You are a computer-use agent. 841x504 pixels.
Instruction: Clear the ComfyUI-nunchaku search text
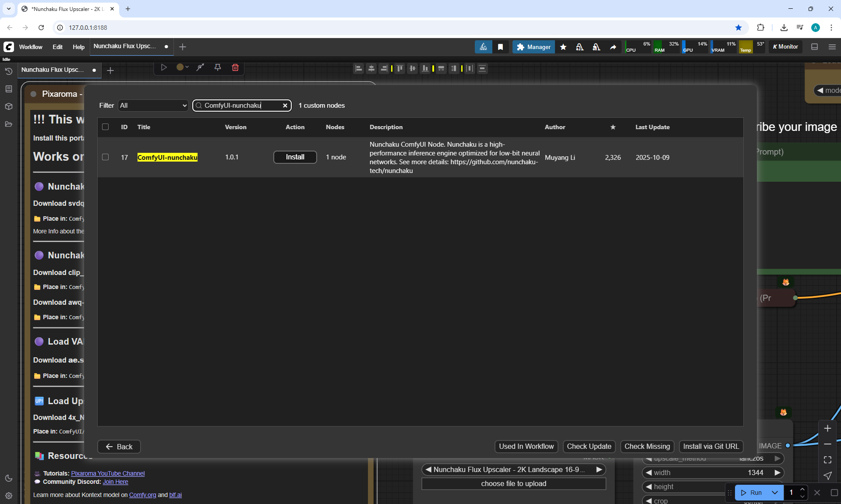coord(285,106)
